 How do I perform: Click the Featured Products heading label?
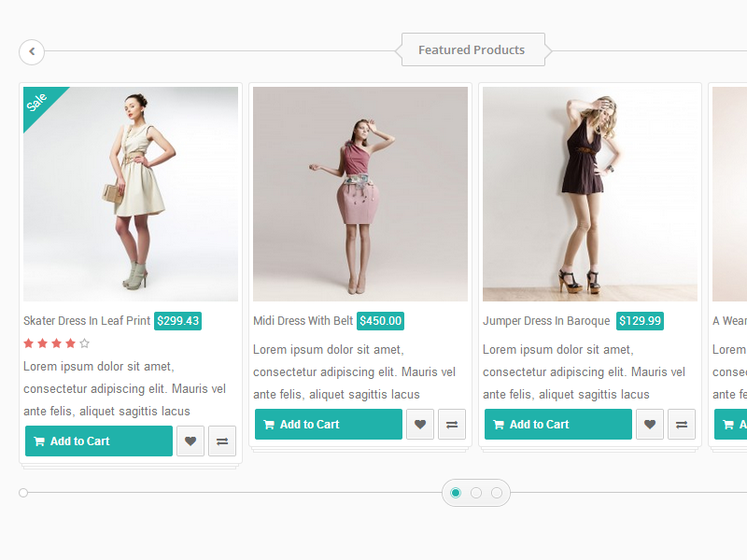(472, 50)
